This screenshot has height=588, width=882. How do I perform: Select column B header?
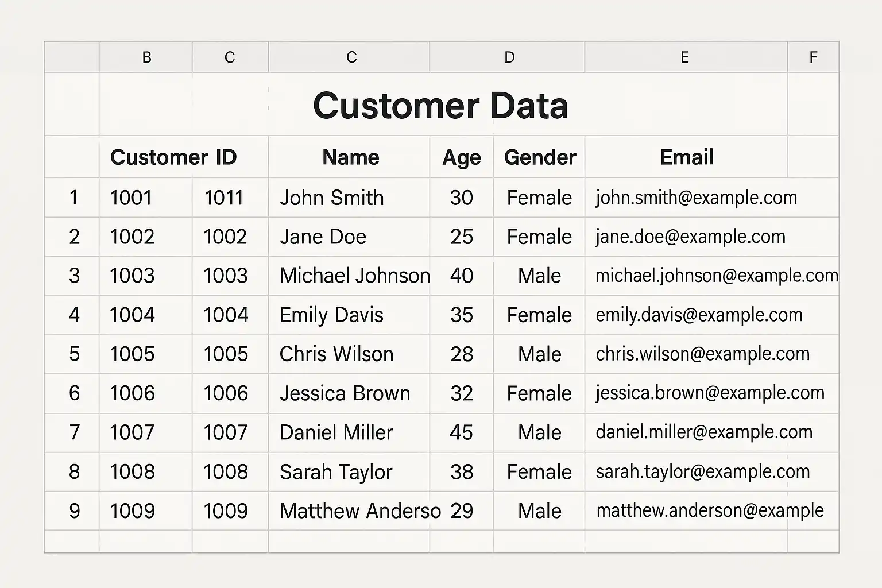tap(146, 57)
